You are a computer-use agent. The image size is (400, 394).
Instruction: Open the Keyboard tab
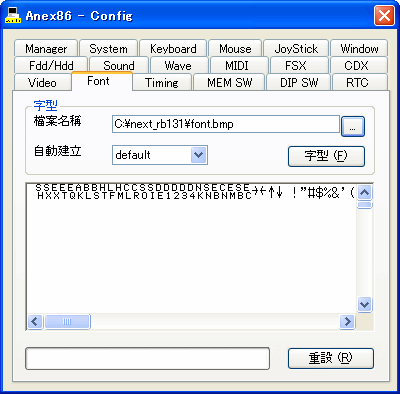coord(173,49)
